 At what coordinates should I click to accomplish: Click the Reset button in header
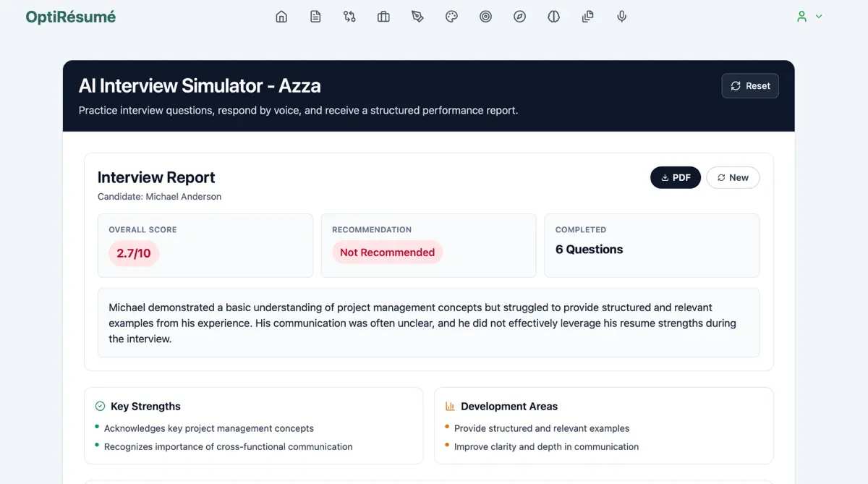pyautogui.click(x=750, y=86)
